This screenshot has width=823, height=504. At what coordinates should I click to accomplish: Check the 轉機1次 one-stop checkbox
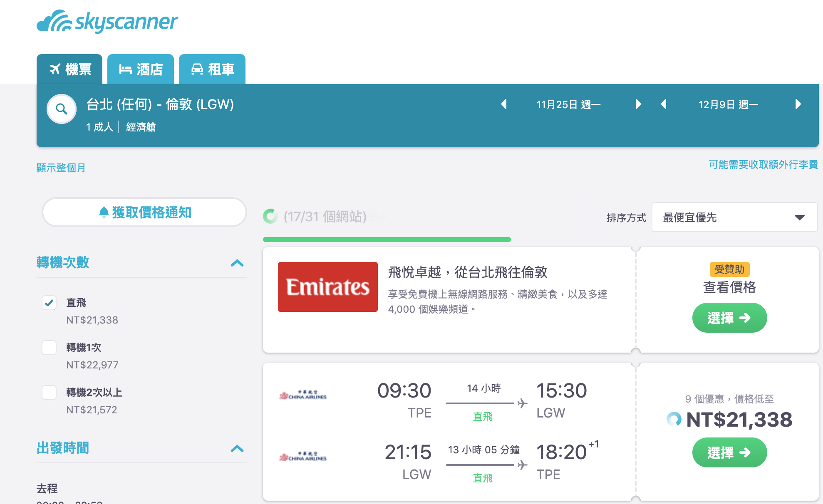49,348
